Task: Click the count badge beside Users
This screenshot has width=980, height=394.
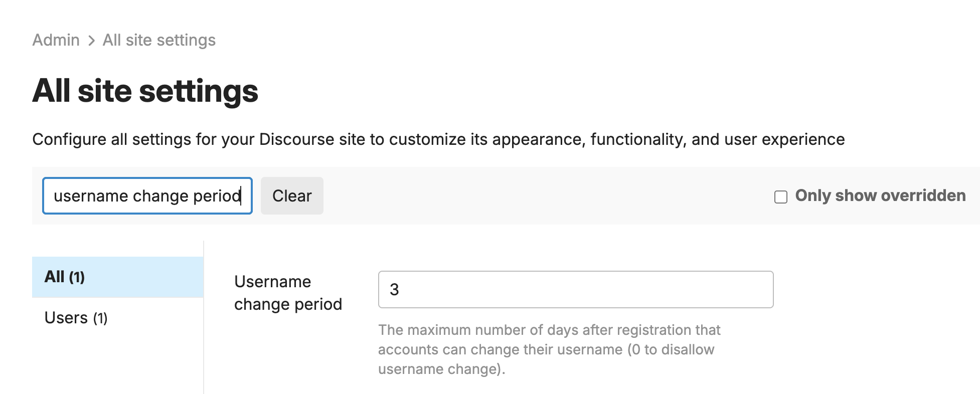Action: [100, 318]
